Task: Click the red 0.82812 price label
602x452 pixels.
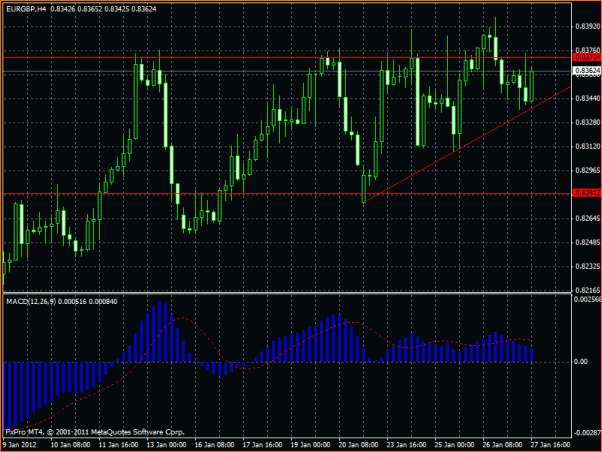Action: (x=587, y=193)
